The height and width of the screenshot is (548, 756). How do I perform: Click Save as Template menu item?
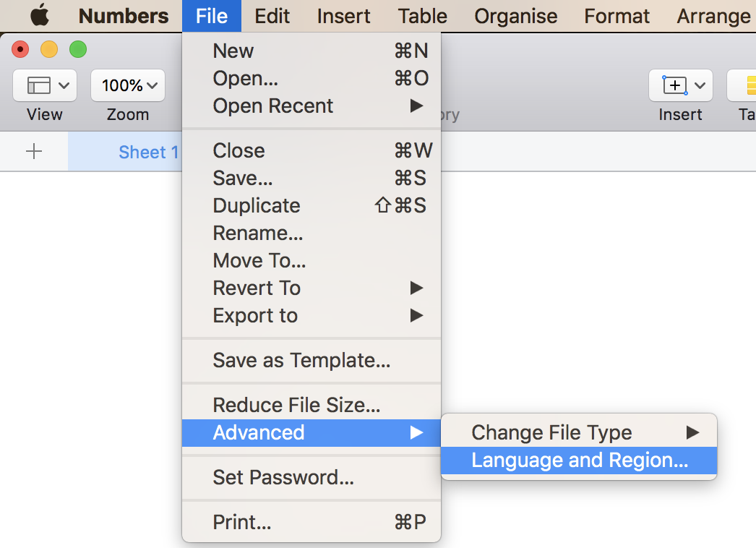click(x=301, y=360)
